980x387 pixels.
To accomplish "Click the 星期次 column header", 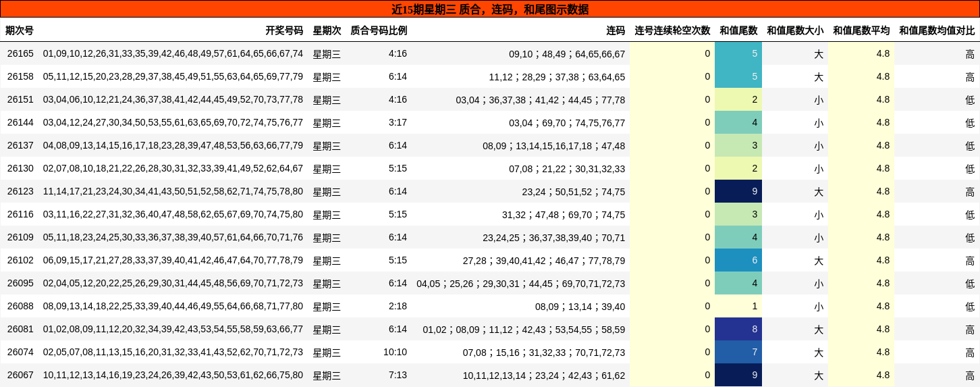I will [x=327, y=30].
